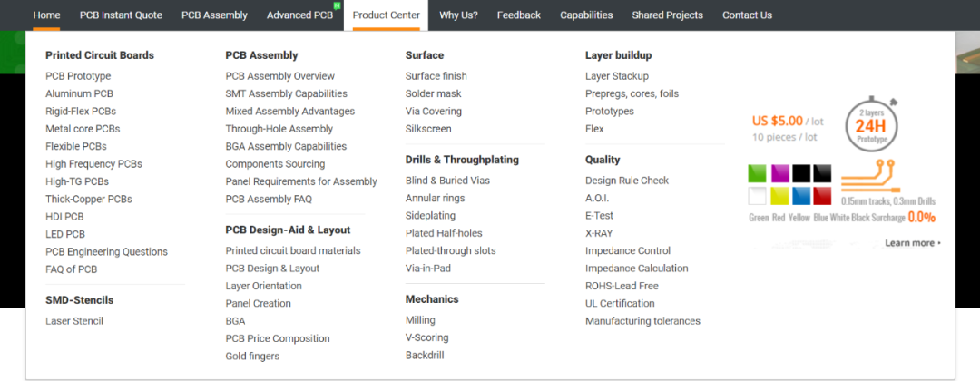
Task: Pick the yellow color swatch
Action: click(x=779, y=195)
